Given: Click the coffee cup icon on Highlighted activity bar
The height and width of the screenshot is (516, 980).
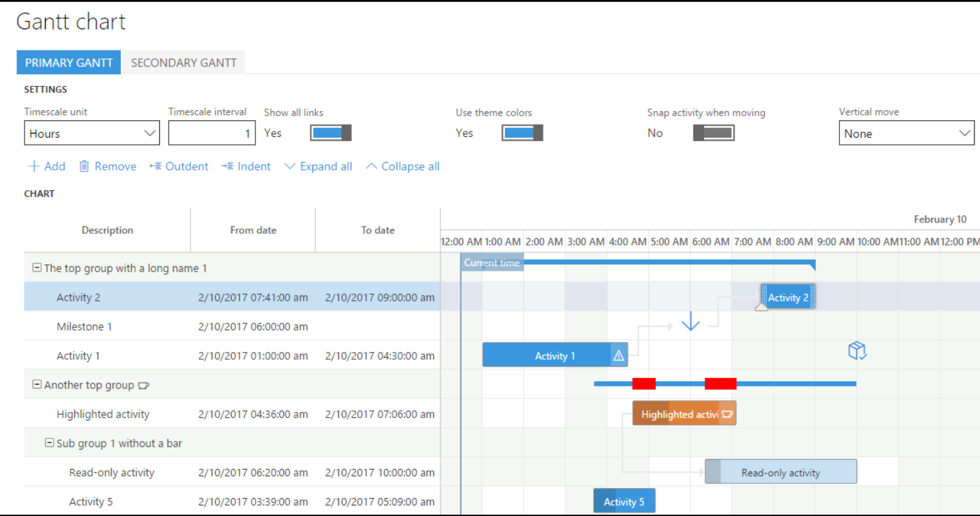Looking at the screenshot, I should (727, 414).
